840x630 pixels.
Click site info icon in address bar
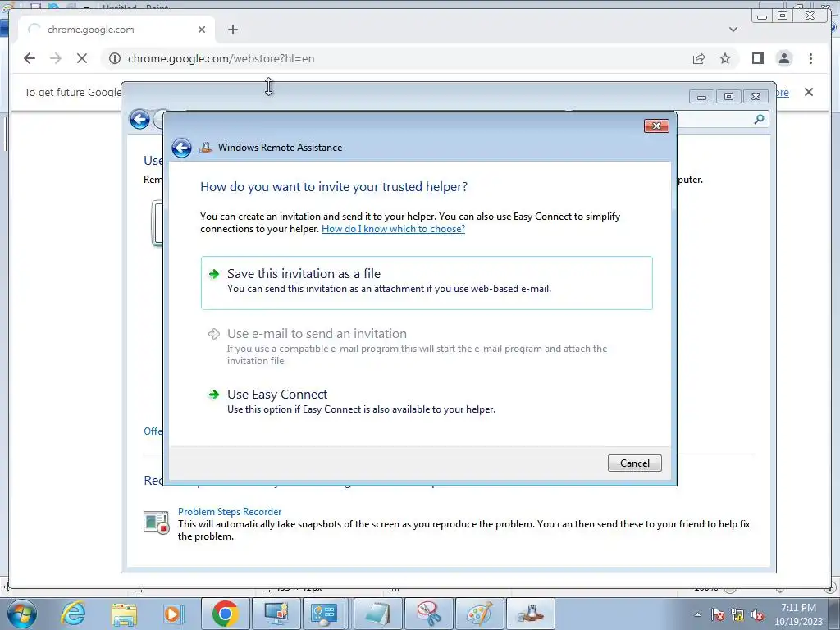click(115, 58)
